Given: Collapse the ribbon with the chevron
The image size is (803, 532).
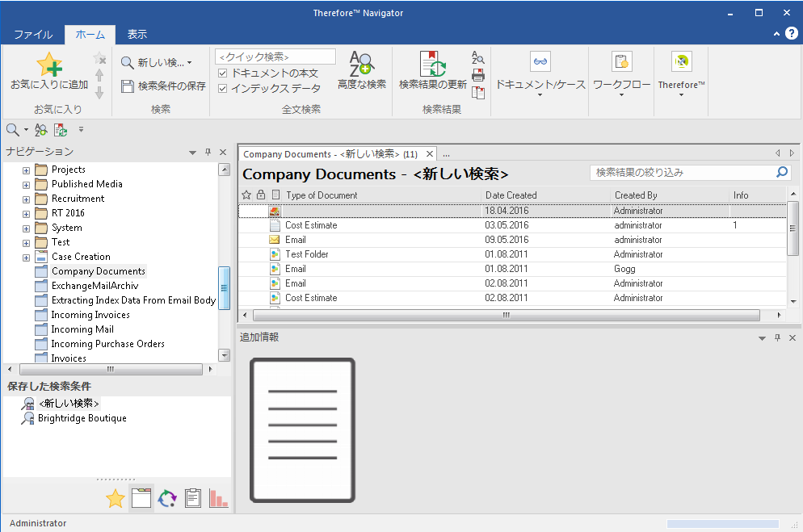Looking at the screenshot, I should click(776, 34).
